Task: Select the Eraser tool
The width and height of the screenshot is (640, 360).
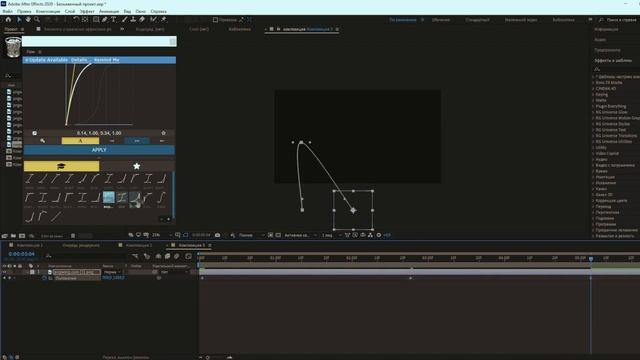Action: coord(142,19)
